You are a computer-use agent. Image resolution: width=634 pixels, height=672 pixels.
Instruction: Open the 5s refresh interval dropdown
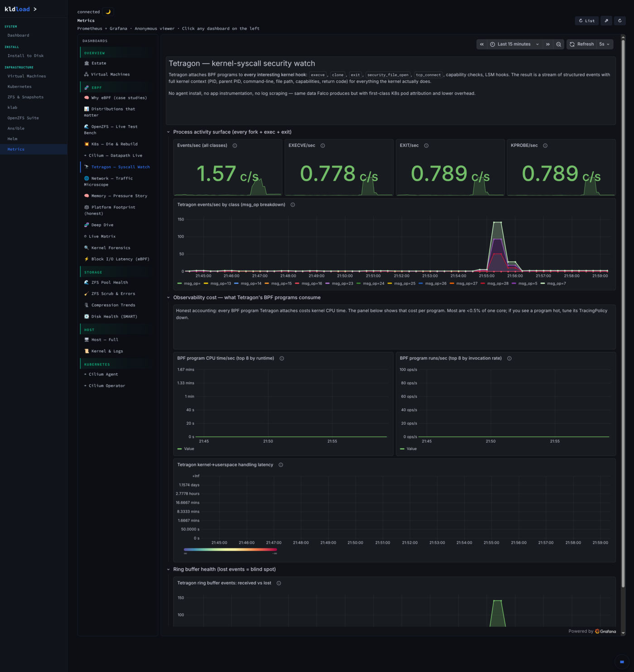tap(605, 44)
